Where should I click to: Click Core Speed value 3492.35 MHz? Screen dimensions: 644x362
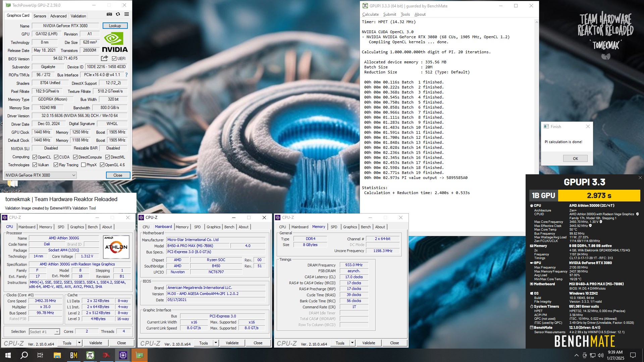[45, 301]
